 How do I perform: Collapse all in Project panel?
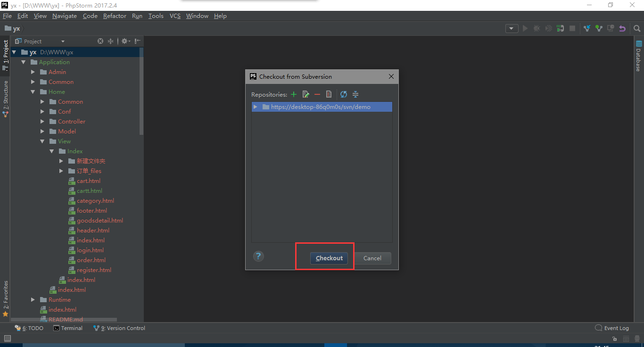(111, 41)
